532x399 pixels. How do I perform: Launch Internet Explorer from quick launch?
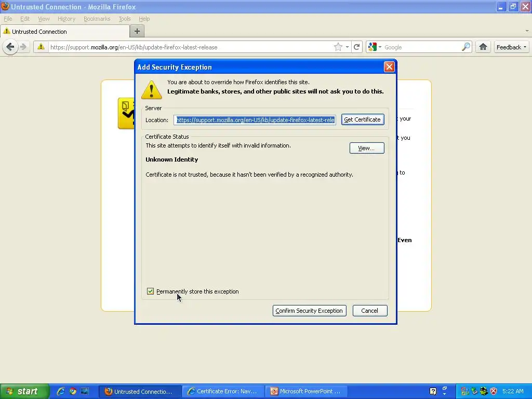61,391
